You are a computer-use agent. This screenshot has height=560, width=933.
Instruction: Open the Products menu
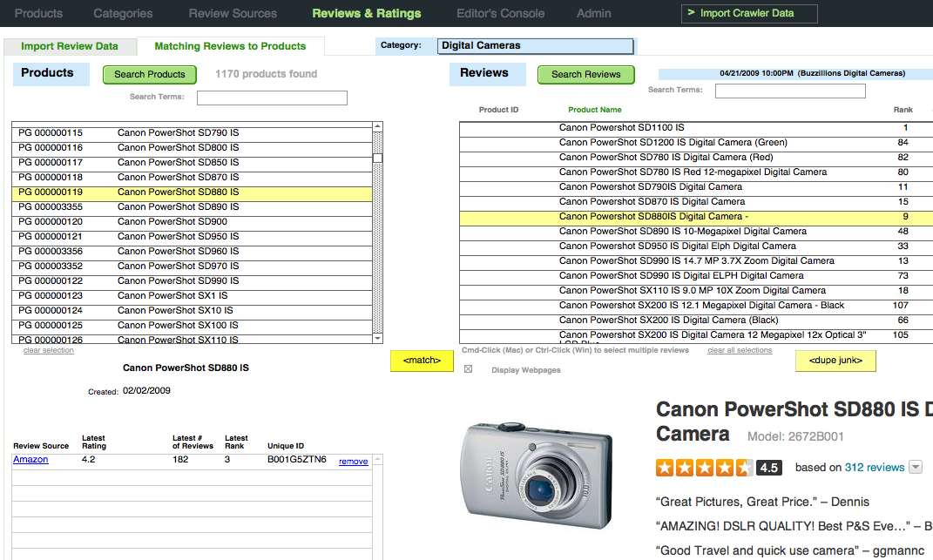(x=38, y=13)
